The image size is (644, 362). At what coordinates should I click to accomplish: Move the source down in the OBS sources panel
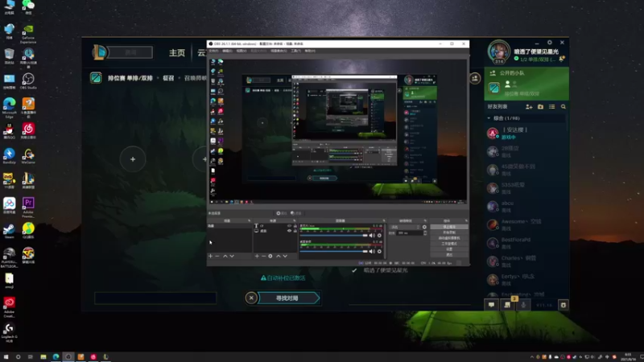(285, 256)
